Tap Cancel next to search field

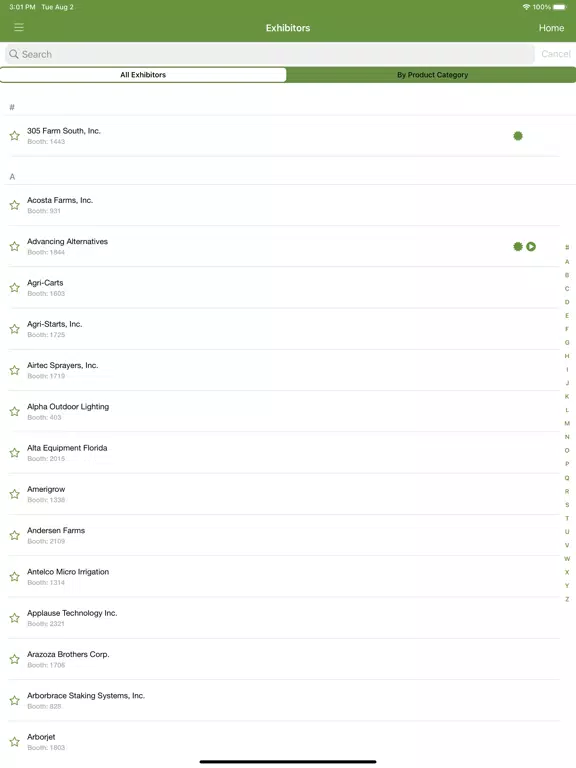556,54
